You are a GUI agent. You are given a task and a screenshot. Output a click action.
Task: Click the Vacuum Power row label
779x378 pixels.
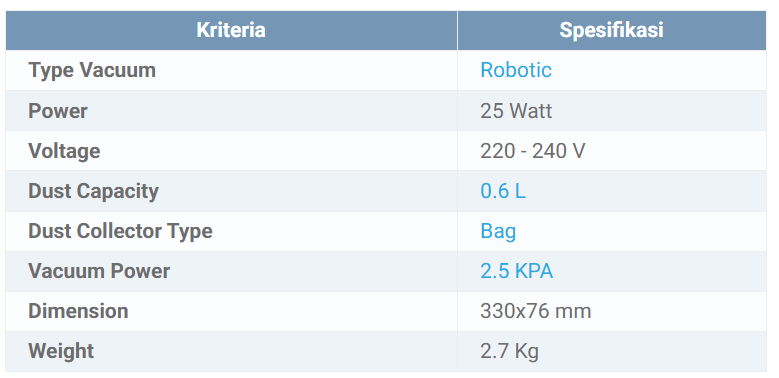point(99,271)
